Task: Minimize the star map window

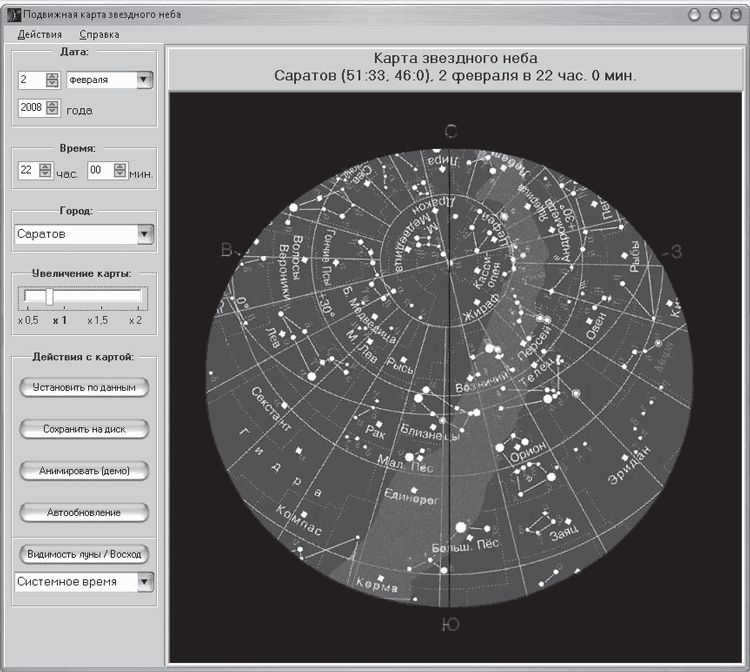Action: (x=694, y=15)
